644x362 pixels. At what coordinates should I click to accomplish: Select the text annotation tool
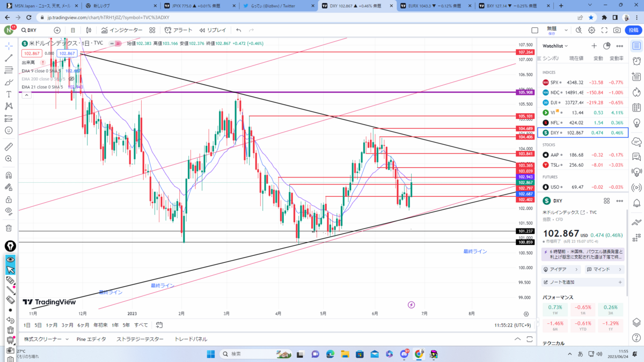pos(9,94)
